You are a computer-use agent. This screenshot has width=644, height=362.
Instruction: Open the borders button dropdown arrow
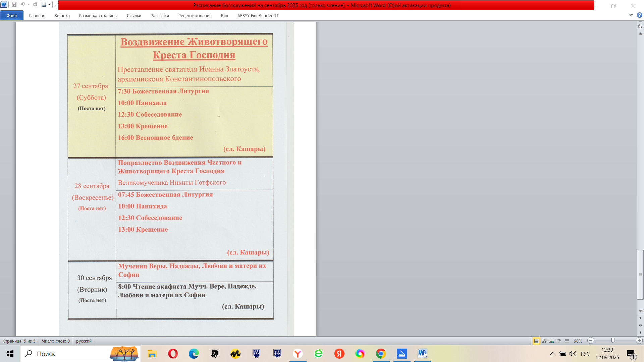pos(49,5)
